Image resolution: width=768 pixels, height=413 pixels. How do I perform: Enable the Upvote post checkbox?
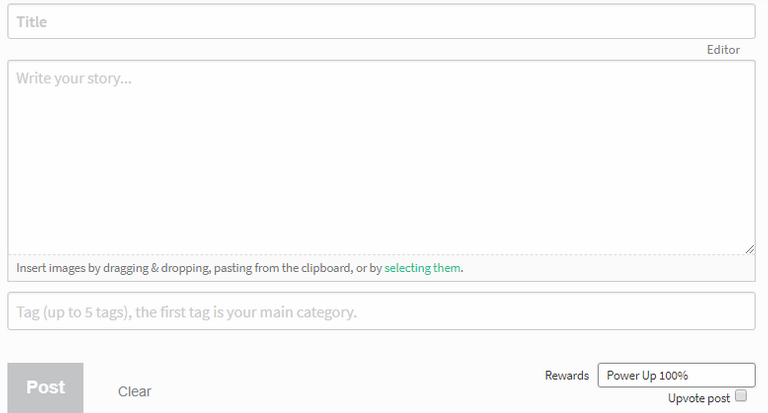741,396
